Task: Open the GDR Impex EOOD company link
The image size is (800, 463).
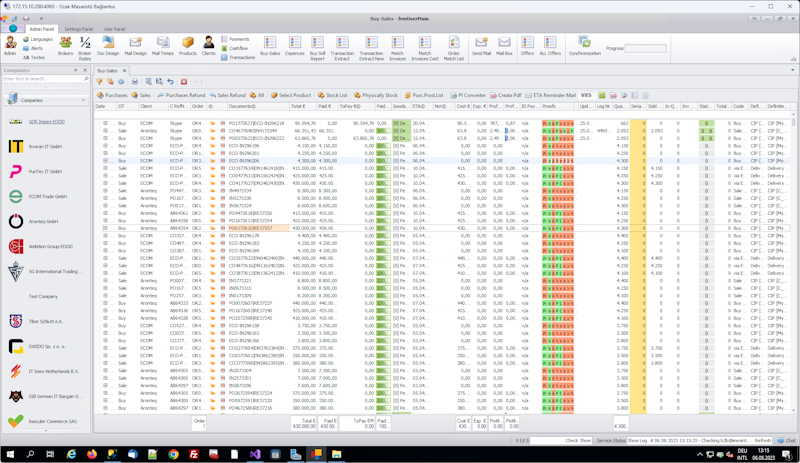Action: click(47, 121)
